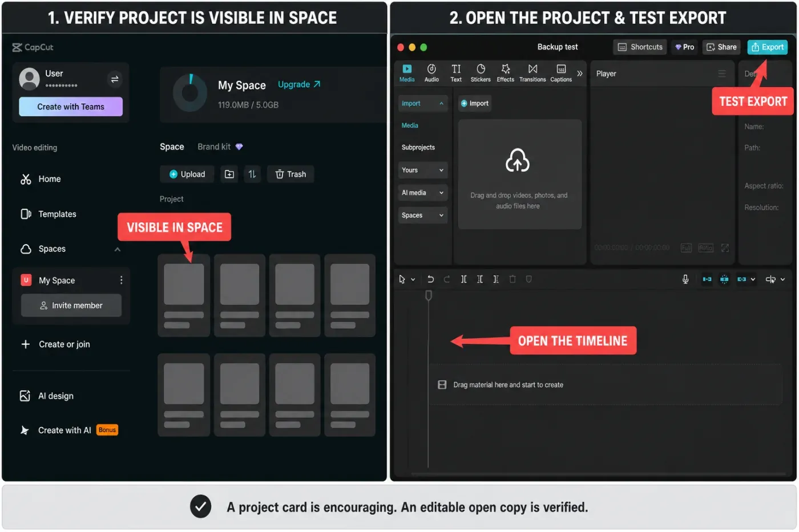This screenshot has height=532, width=799.
Task: Click the Drag material here track
Action: pos(605,385)
